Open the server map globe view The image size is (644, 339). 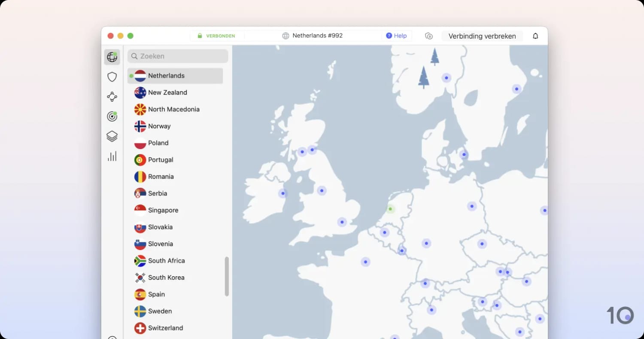point(112,57)
